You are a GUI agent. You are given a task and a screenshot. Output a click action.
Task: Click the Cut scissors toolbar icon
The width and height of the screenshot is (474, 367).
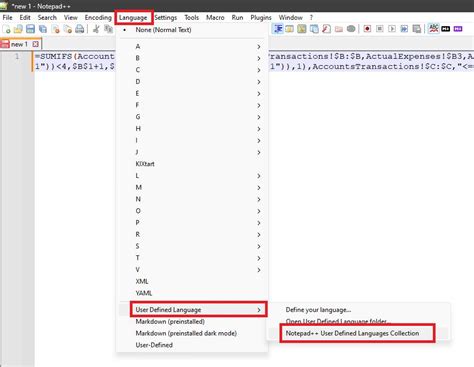[96, 29]
